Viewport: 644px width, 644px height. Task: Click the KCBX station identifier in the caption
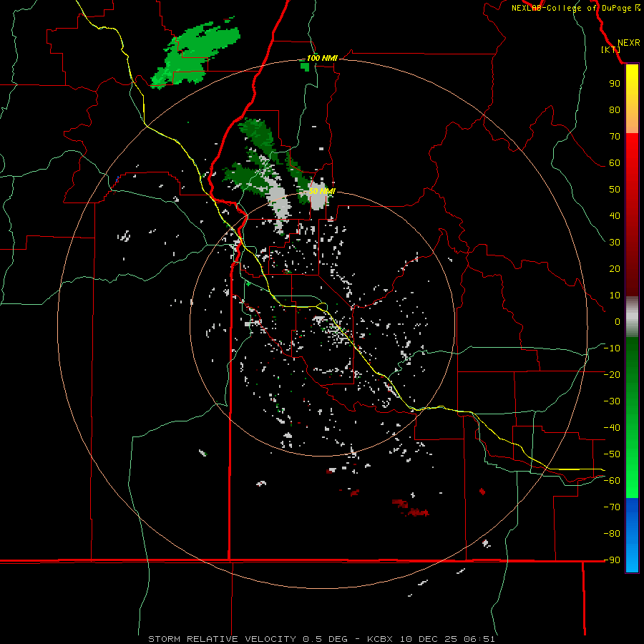point(380,639)
